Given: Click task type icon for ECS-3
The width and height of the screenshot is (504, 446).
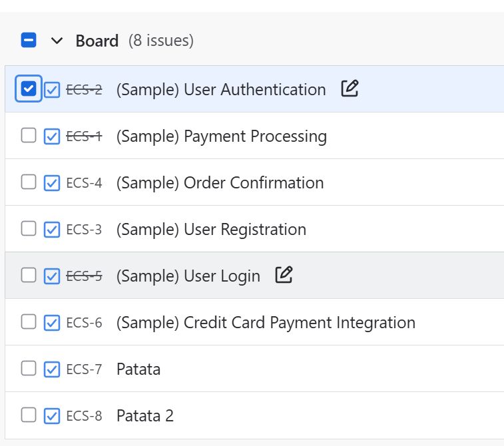Looking at the screenshot, I should click(52, 229).
